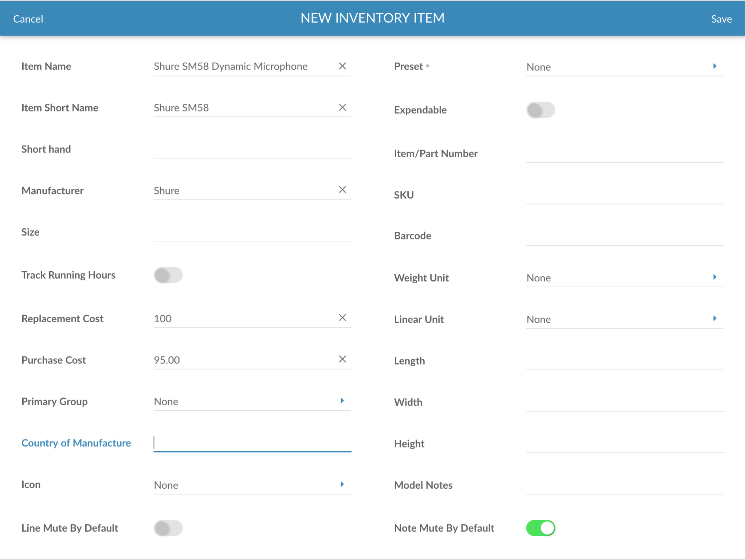
Task: Focus the Item/Part Number field
Action: [x=625, y=154]
